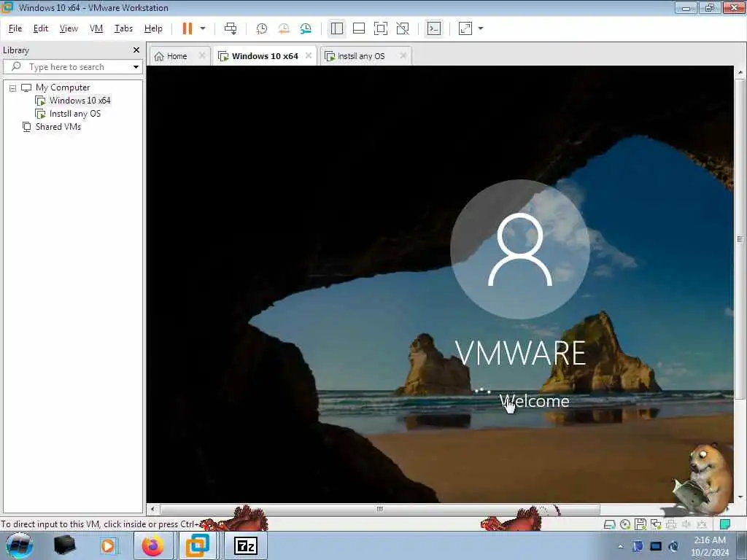Open the library search dropdown arrow

pyautogui.click(x=136, y=67)
